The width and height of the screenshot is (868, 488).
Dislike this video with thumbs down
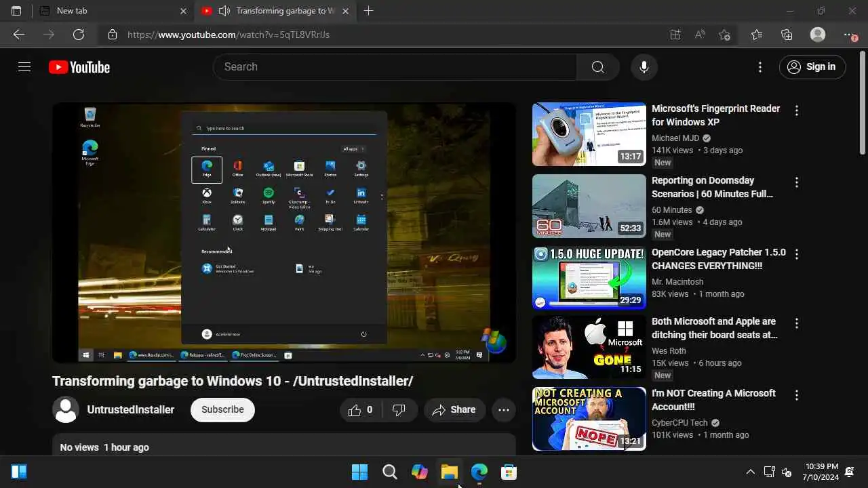[399, 409]
